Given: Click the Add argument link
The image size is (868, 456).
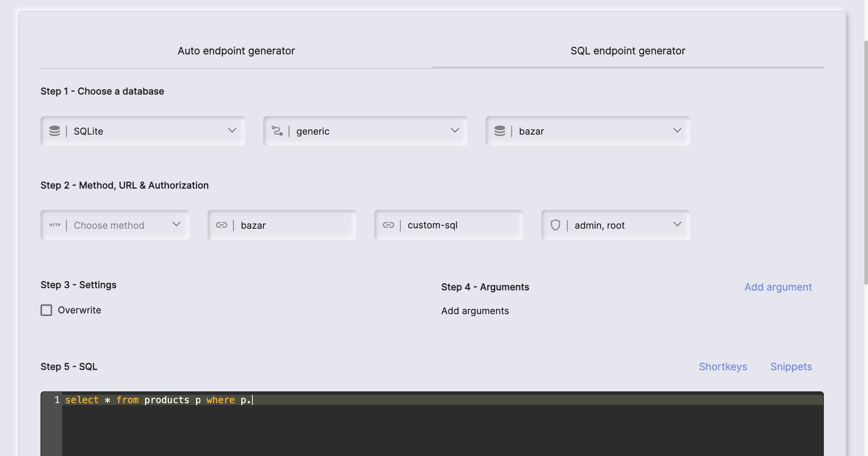Looking at the screenshot, I should [778, 287].
